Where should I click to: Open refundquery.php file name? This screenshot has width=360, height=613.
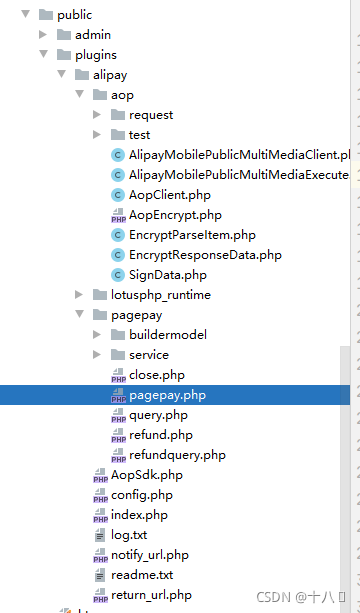tap(177, 455)
